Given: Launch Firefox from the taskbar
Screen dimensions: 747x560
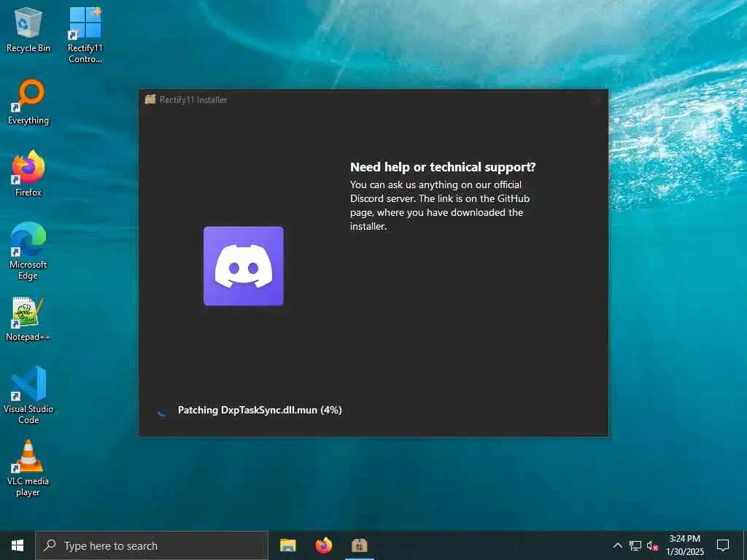Looking at the screenshot, I should coord(323,545).
